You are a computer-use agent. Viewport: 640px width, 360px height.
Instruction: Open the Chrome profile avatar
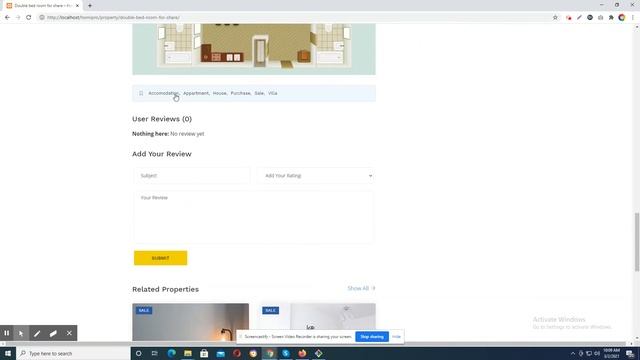[622, 18]
